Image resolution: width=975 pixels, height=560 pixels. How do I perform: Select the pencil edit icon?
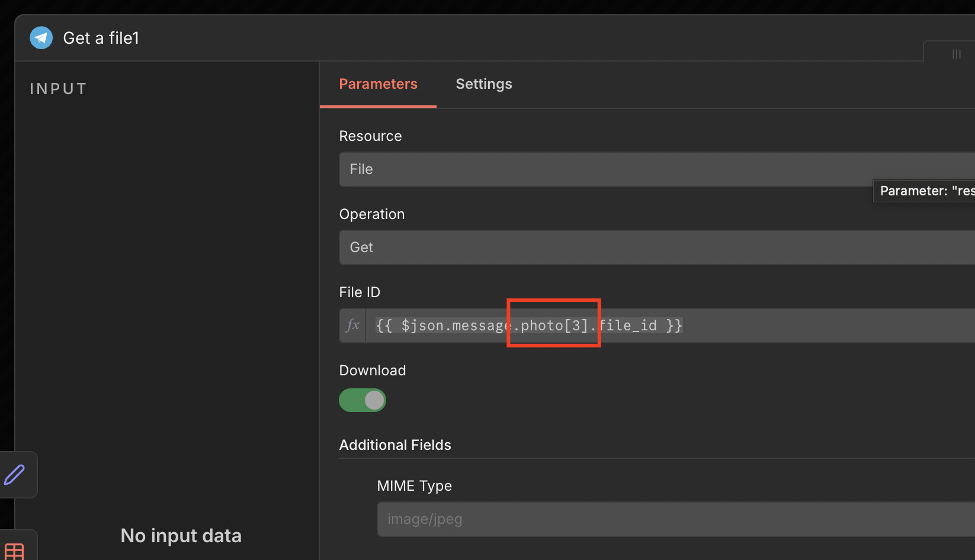coord(15,475)
